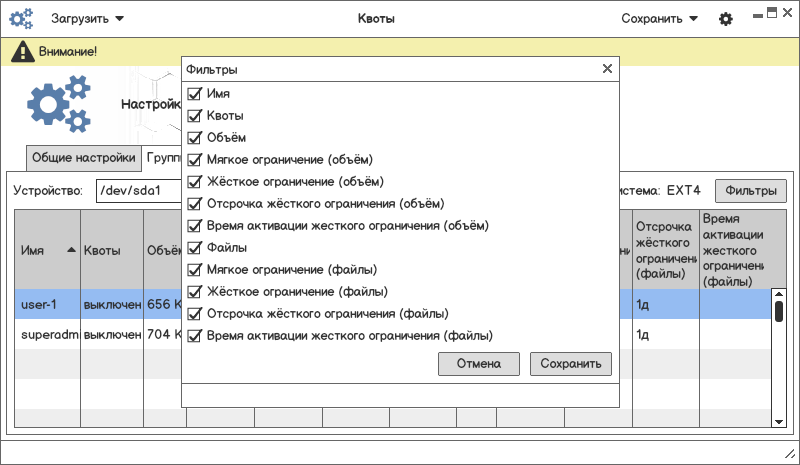
Task: Open the Загрузить dropdown menu
Action: click(88, 18)
